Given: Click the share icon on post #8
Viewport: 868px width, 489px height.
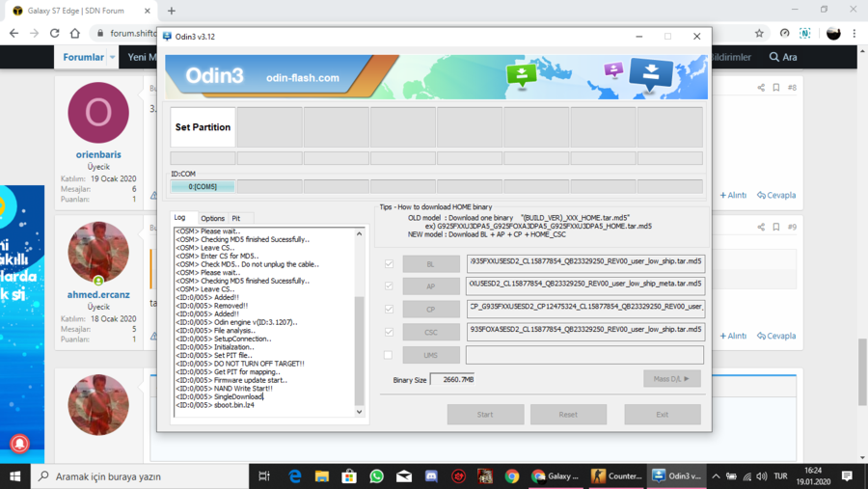Looking at the screenshot, I should (x=761, y=88).
